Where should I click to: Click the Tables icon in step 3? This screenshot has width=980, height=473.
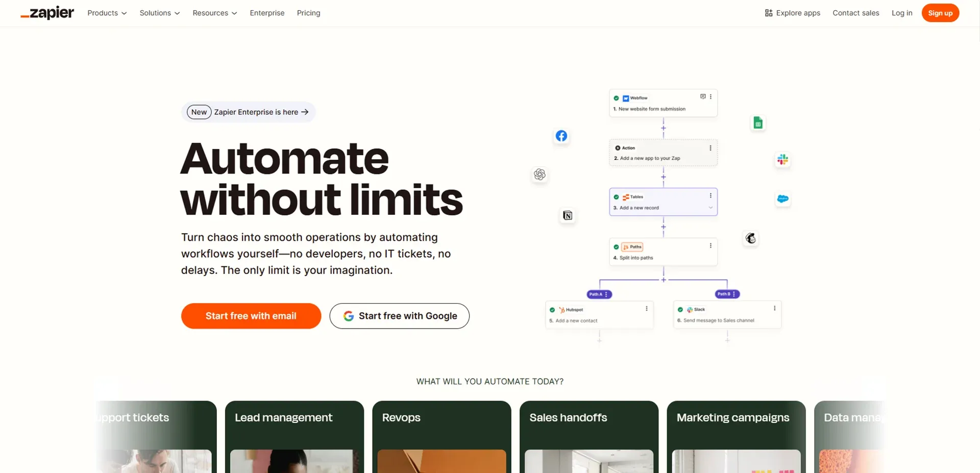click(x=626, y=197)
